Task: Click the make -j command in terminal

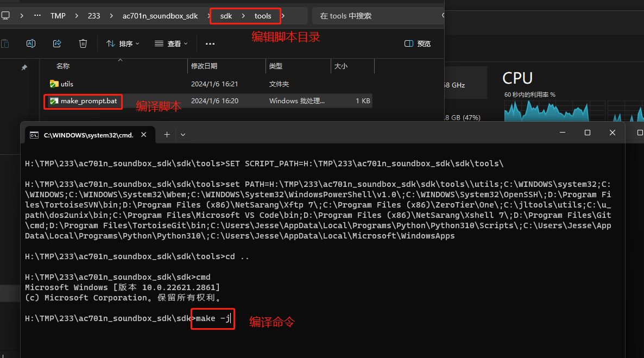Action: pos(213,318)
